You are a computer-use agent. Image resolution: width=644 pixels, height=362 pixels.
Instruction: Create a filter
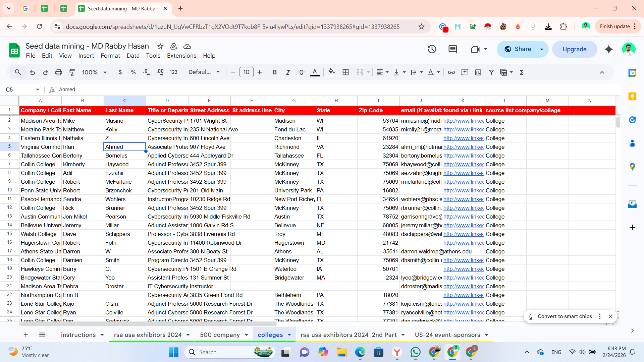click(491, 72)
